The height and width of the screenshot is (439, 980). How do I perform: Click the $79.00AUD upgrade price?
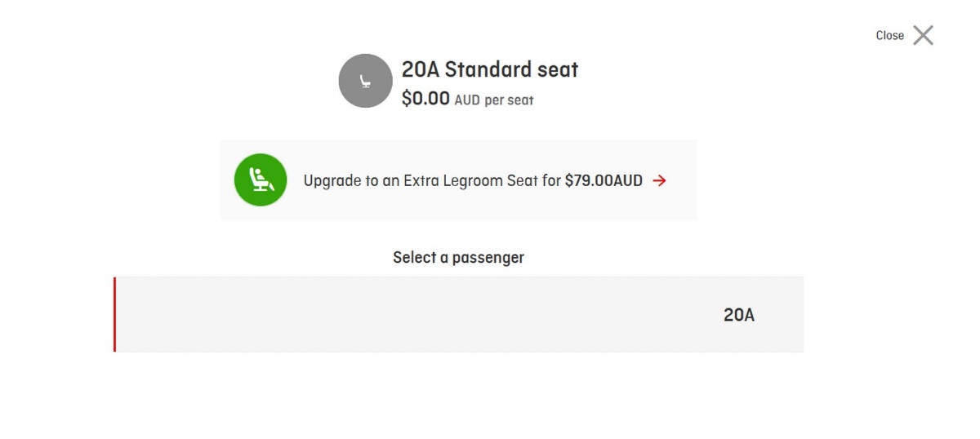604,180
